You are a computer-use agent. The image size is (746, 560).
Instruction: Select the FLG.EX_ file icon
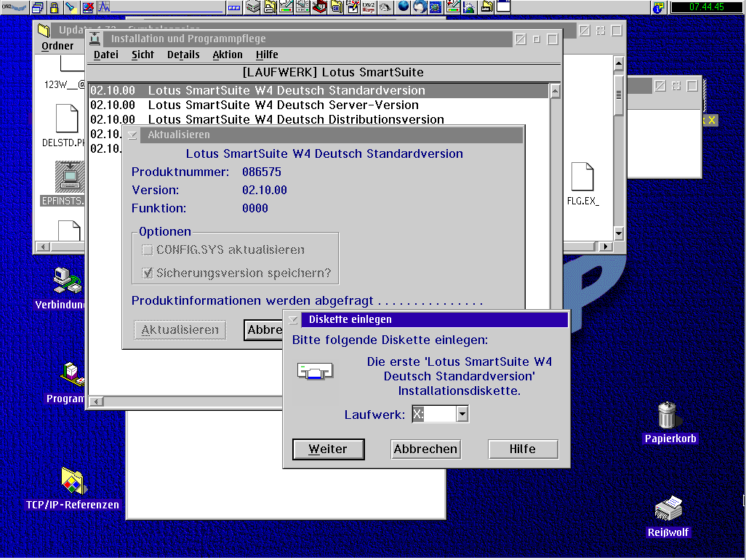[582, 177]
